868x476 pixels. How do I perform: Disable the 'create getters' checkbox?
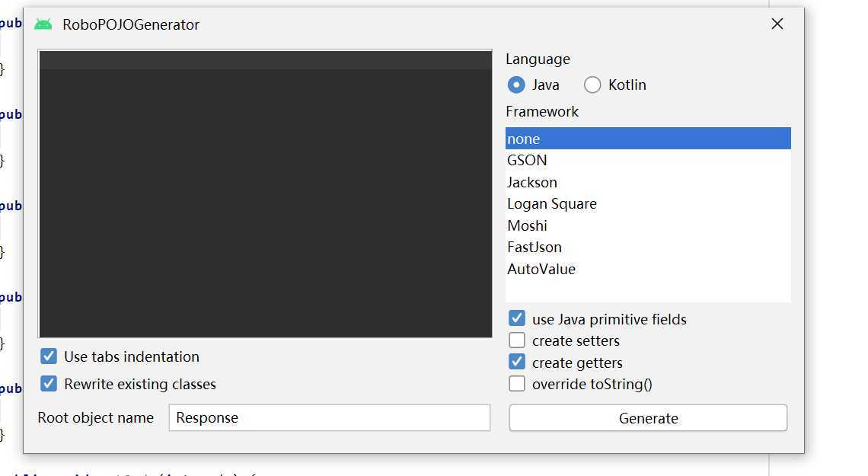(x=517, y=362)
